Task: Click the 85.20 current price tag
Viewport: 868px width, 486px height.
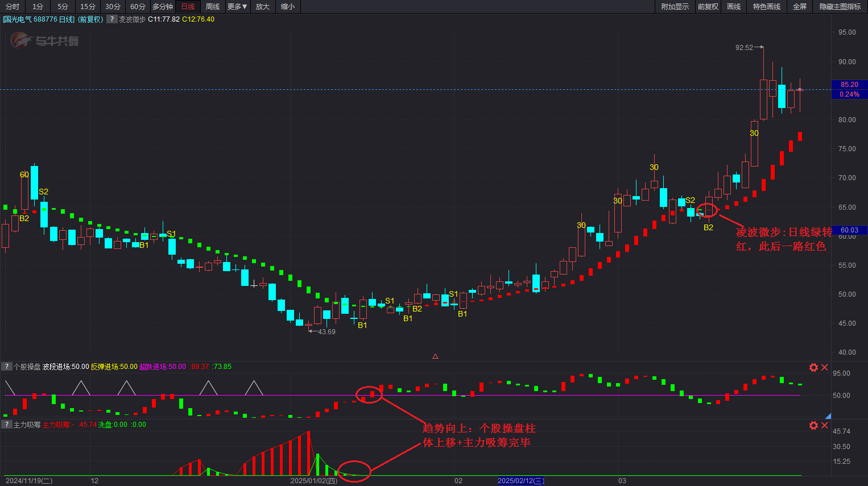Action: point(849,85)
